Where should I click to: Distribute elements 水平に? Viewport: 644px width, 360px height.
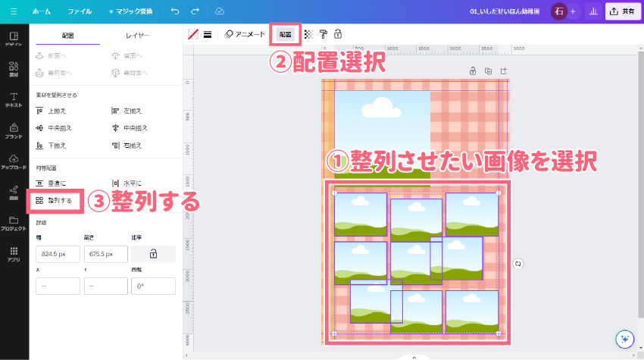127,183
